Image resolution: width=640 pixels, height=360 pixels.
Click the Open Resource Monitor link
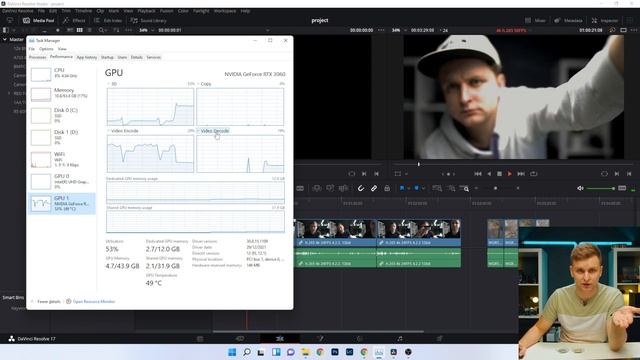94,302
